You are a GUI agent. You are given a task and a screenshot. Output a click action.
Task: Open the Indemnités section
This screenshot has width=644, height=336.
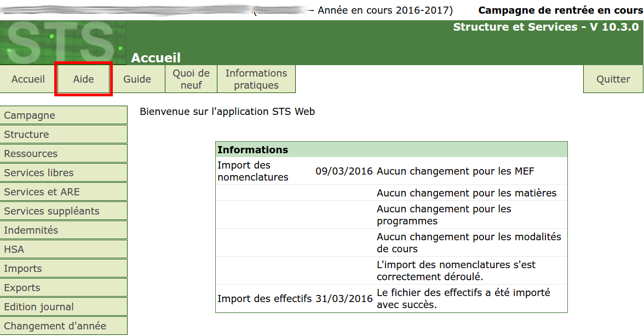click(x=64, y=230)
